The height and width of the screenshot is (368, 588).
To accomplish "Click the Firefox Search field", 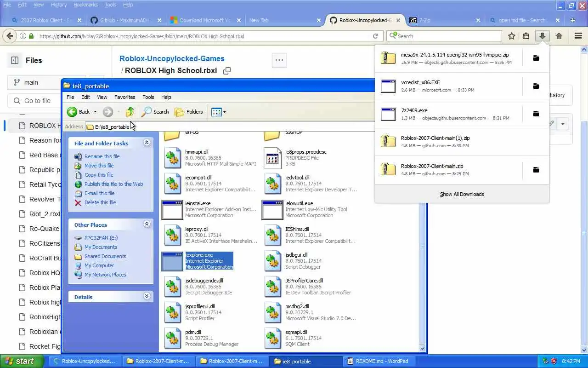I will (444, 36).
